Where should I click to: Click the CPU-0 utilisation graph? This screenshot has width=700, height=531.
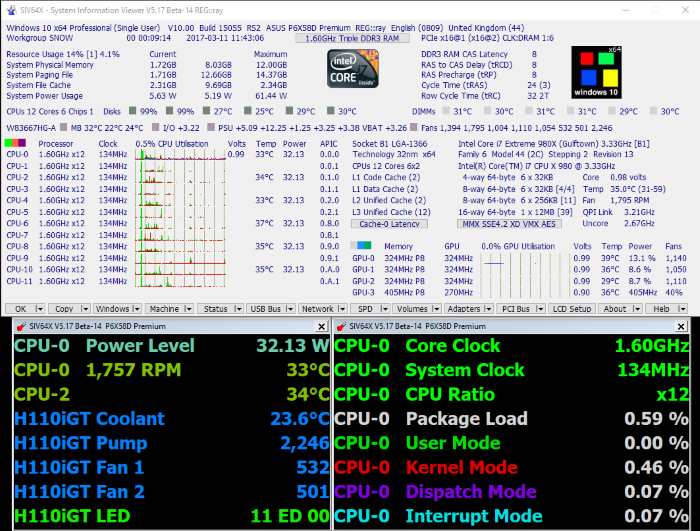pos(180,155)
